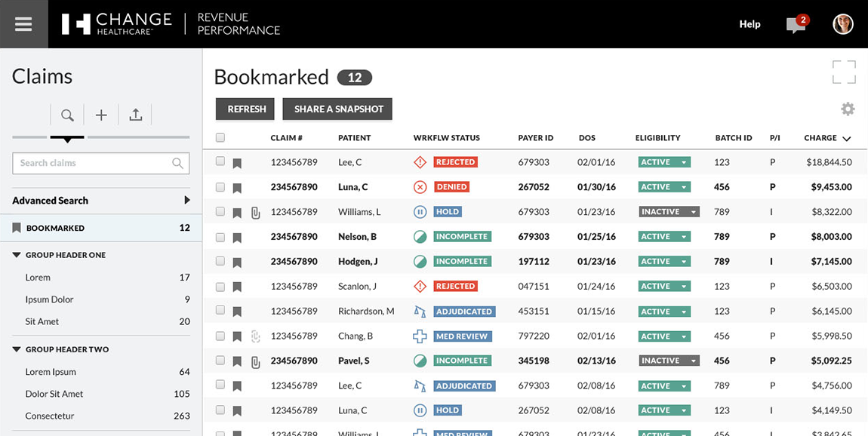Click the upload claims icon
The height and width of the screenshot is (436, 868).
tap(135, 115)
